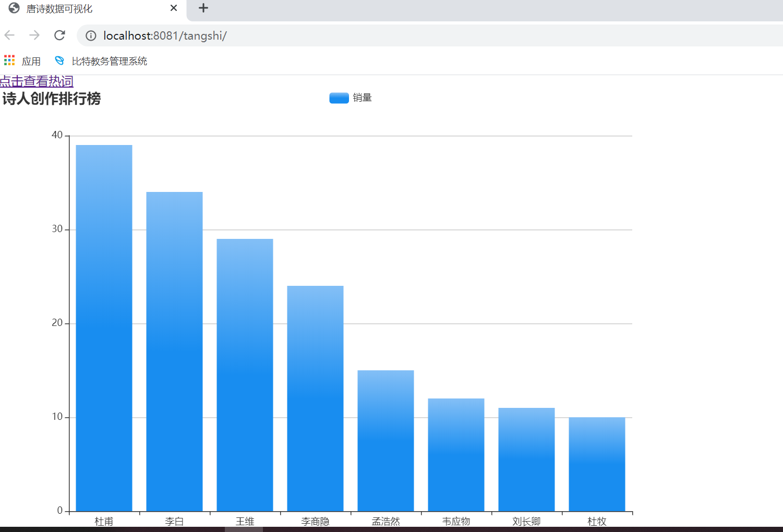Click the bar for 李白
Image resolution: width=783 pixels, height=532 pixels.
tap(175, 352)
